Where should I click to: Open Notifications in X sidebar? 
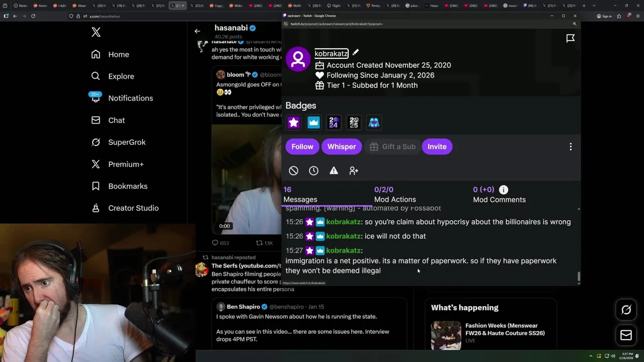122,98
